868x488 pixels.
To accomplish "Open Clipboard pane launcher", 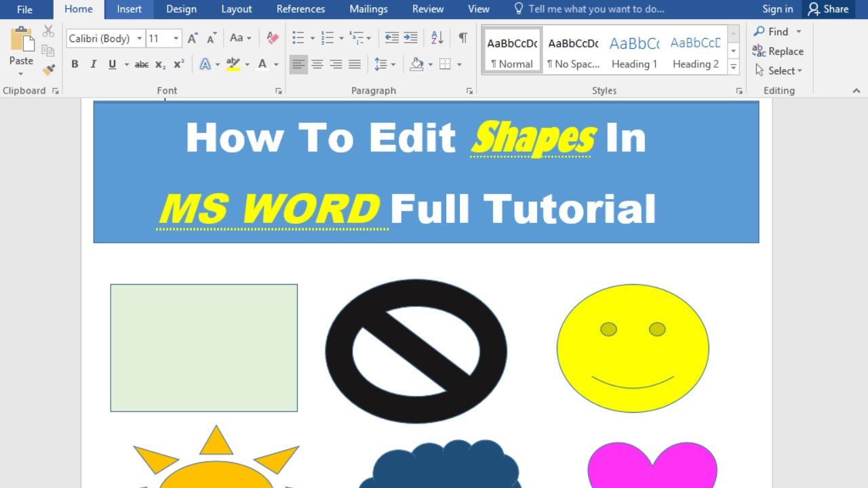I will point(56,91).
